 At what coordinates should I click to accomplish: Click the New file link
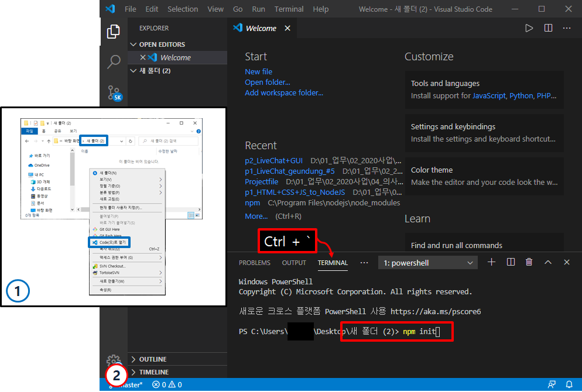coord(258,71)
